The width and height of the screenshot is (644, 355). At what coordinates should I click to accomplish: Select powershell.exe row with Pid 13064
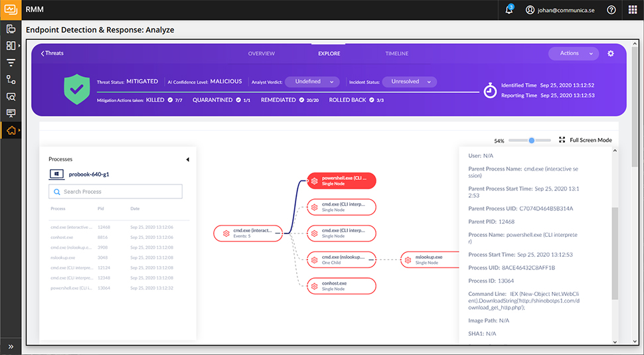[119, 288]
